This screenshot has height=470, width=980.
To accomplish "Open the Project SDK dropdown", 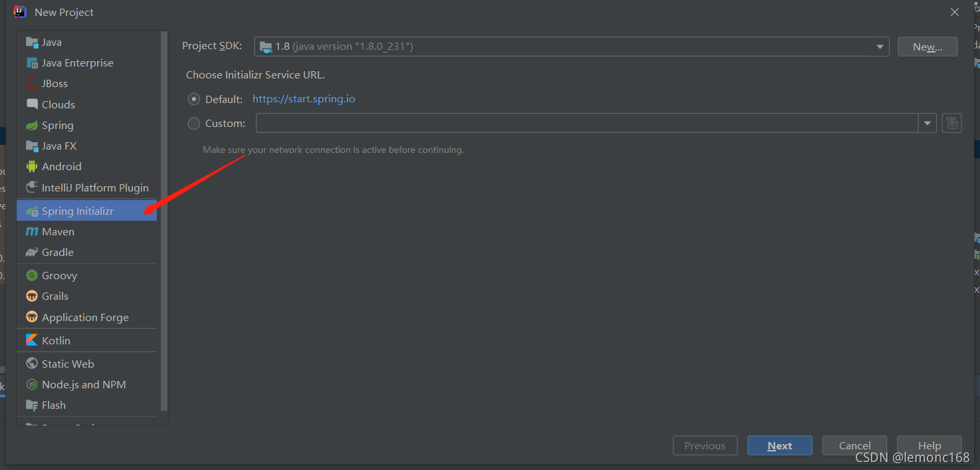I will tap(571, 47).
